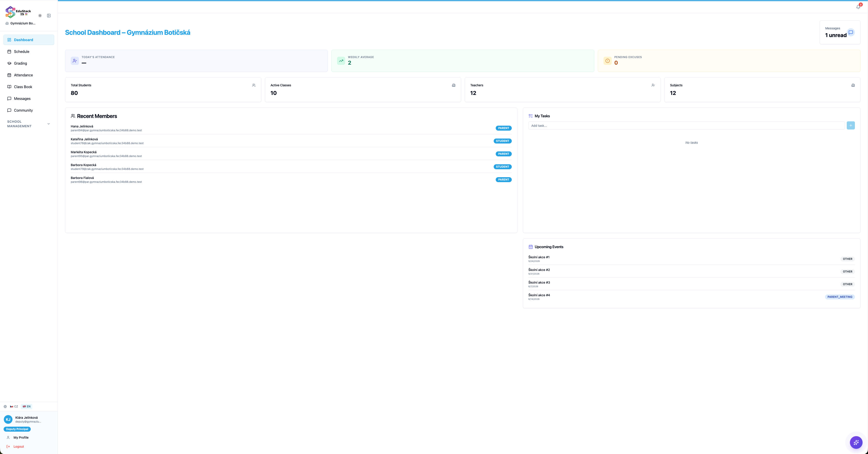Select member Barbora Kopecká

(291, 167)
